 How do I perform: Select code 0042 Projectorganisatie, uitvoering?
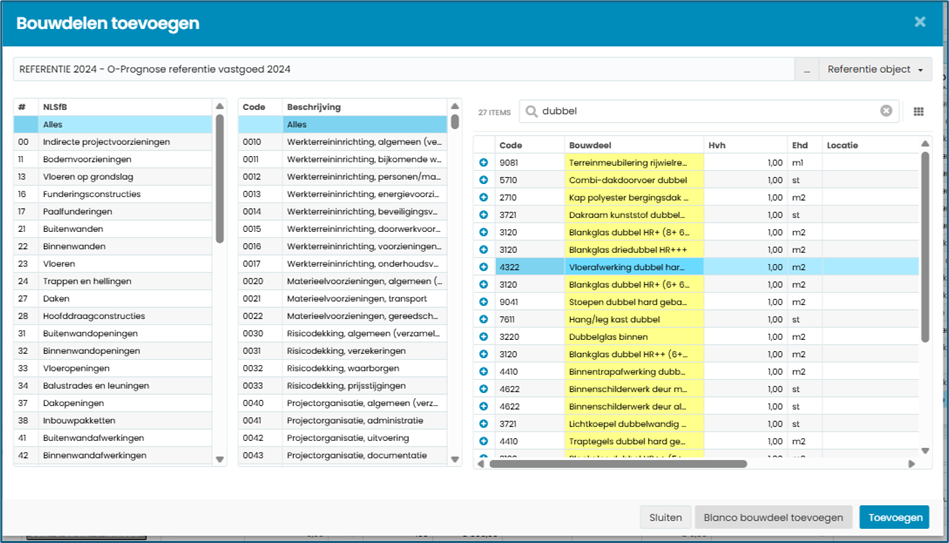tap(343, 438)
